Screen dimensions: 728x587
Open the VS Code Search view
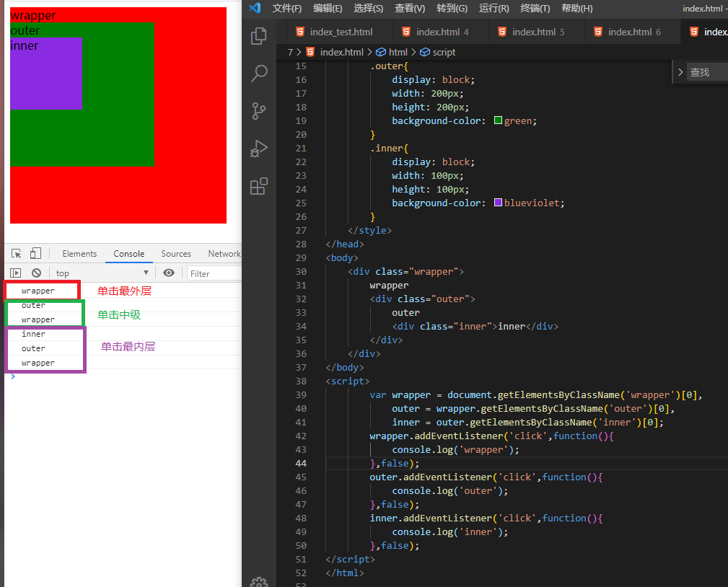coord(258,74)
